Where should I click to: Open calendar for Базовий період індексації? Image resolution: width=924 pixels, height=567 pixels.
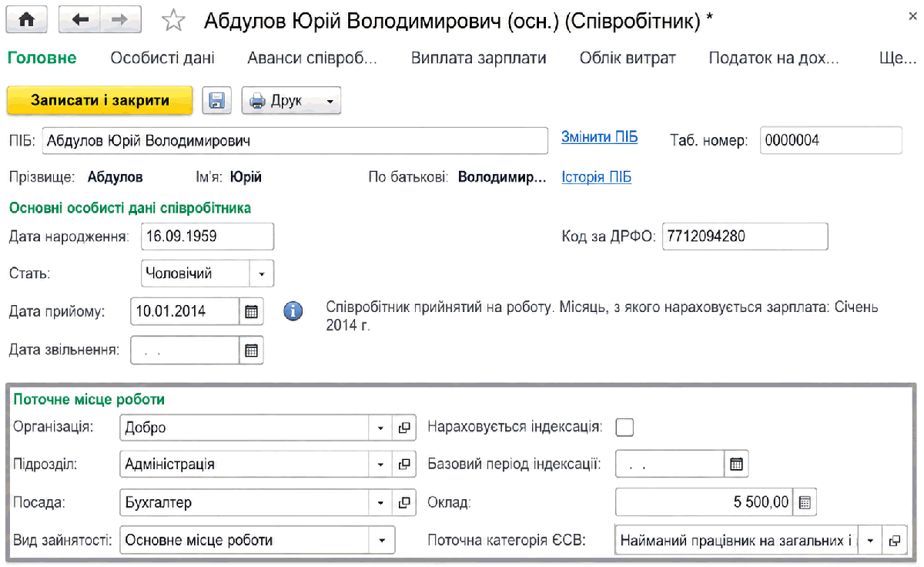[x=736, y=465]
